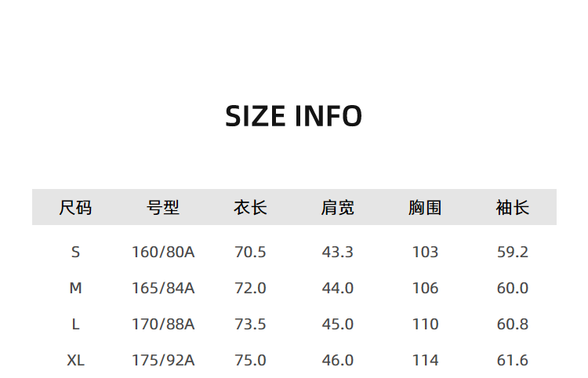Select size S row label
The height and width of the screenshot is (378, 588).
(75, 252)
